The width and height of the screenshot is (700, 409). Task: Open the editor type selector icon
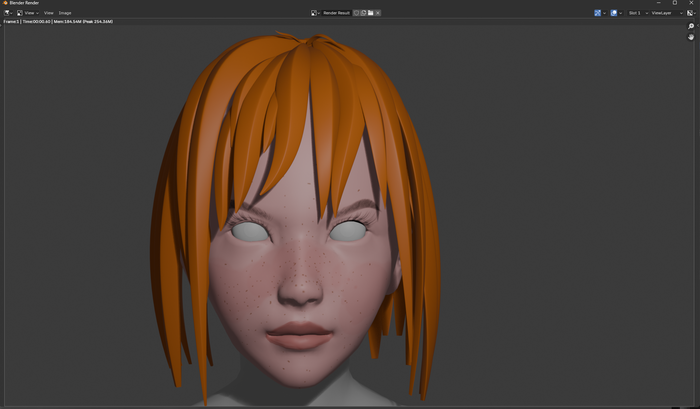[7, 13]
